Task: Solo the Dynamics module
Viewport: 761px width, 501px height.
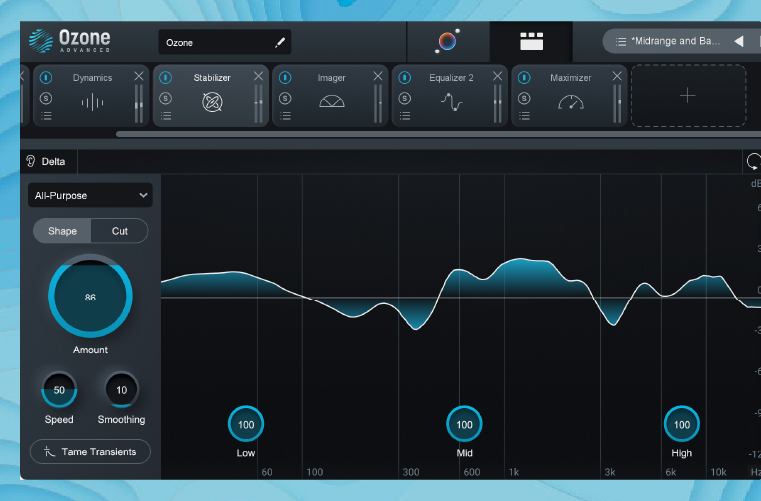Action: click(46, 99)
